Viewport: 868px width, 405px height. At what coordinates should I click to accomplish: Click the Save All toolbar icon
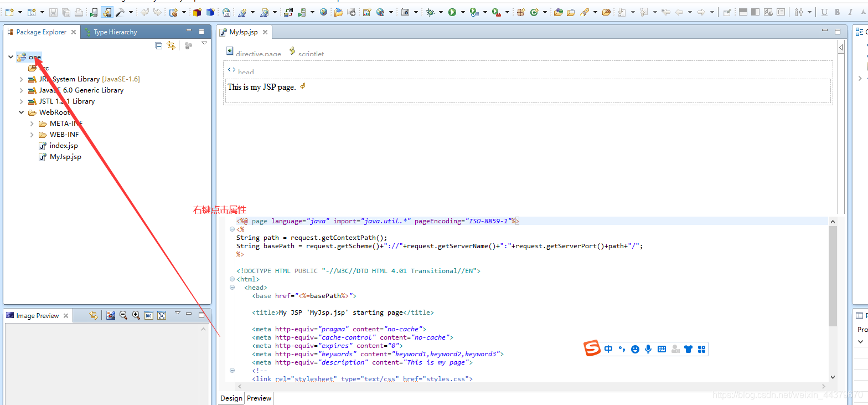click(x=66, y=12)
